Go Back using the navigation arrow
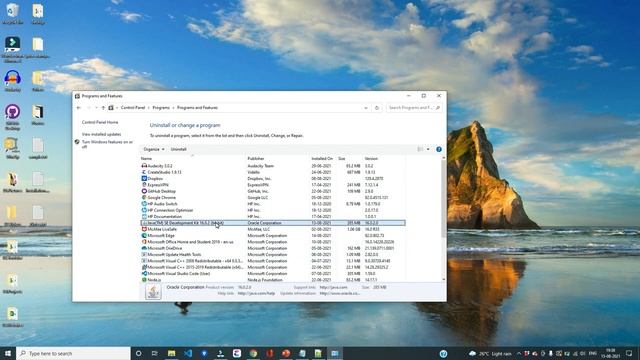 click(79, 108)
